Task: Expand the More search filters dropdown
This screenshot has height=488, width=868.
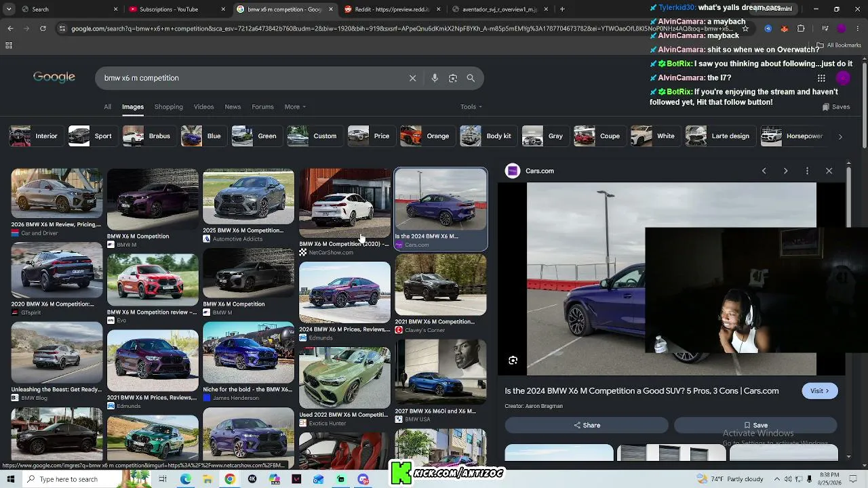Action: click(x=295, y=106)
